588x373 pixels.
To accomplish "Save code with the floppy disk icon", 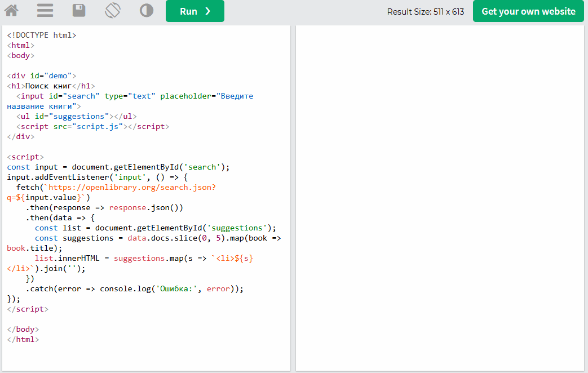I will click(79, 11).
